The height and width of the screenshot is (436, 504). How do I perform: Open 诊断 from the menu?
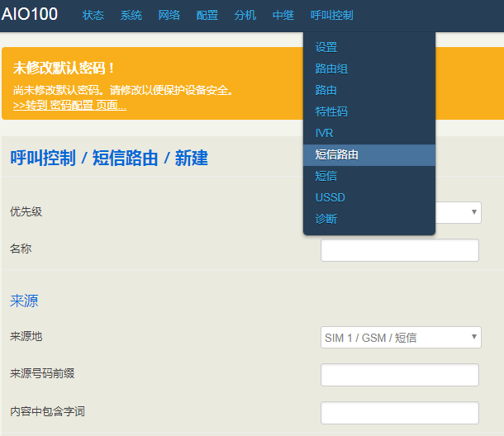click(369, 219)
